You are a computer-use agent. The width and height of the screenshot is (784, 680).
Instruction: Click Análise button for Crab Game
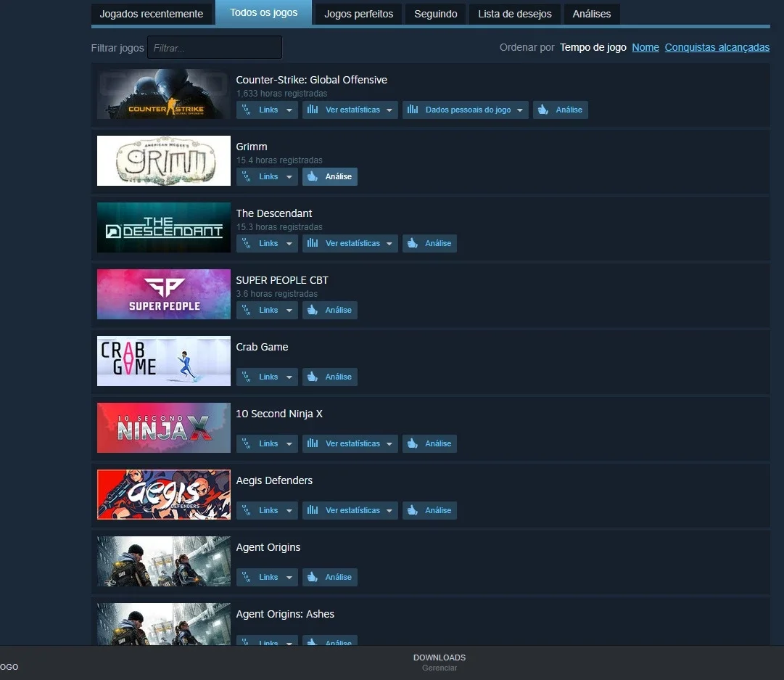coord(330,377)
